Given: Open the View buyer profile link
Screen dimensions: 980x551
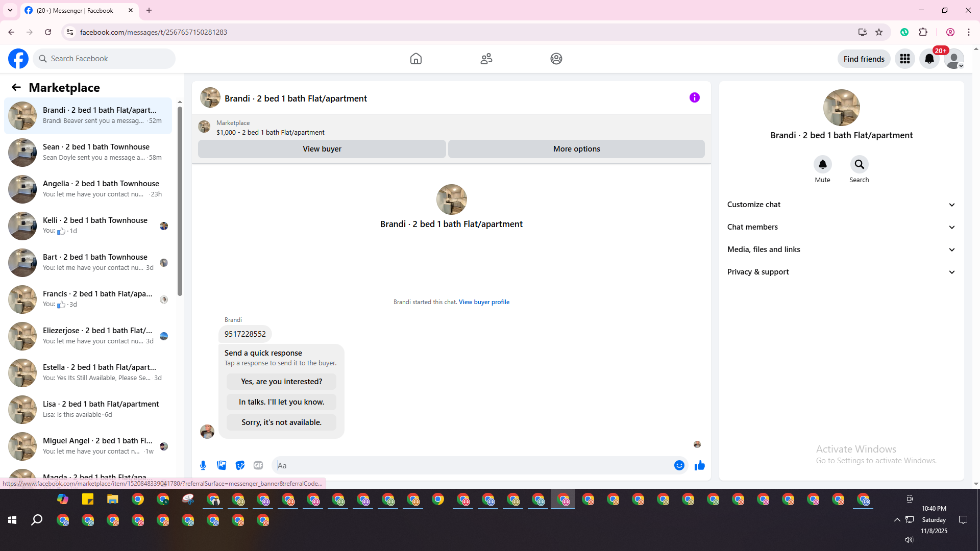Looking at the screenshot, I should (x=484, y=302).
